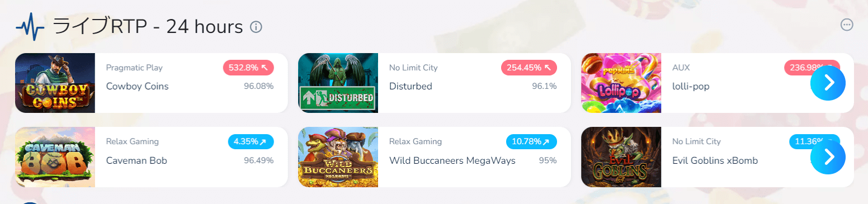Image resolution: width=868 pixels, height=204 pixels.
Task: Open the Caveman Bob game thumbnail
Action: pos(55,157)
